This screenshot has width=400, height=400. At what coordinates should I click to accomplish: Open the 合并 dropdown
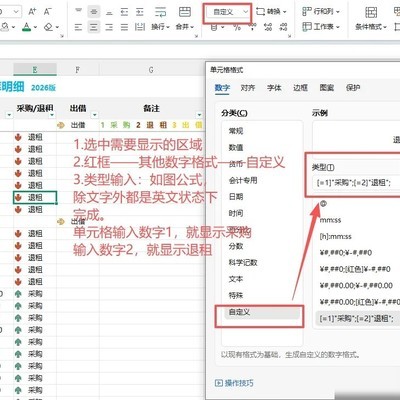[x=185, y=27]
